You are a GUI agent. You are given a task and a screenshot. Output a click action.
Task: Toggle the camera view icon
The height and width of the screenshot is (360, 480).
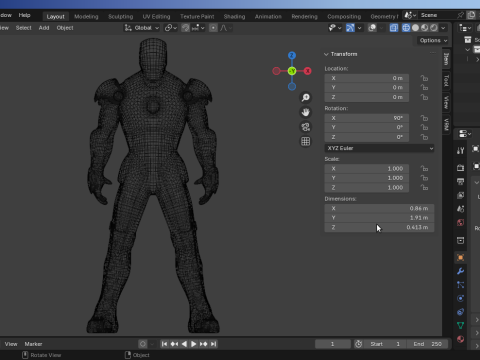[x=305, y=127]
